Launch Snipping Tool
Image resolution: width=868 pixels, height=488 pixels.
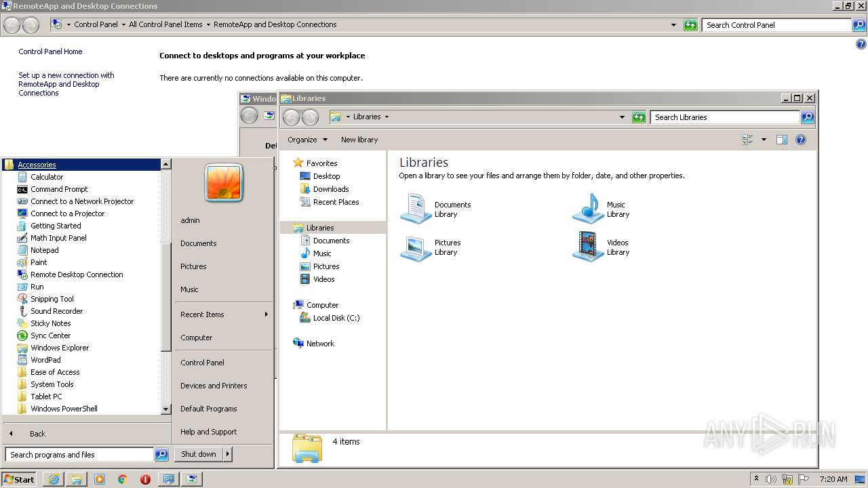[52, 299]
